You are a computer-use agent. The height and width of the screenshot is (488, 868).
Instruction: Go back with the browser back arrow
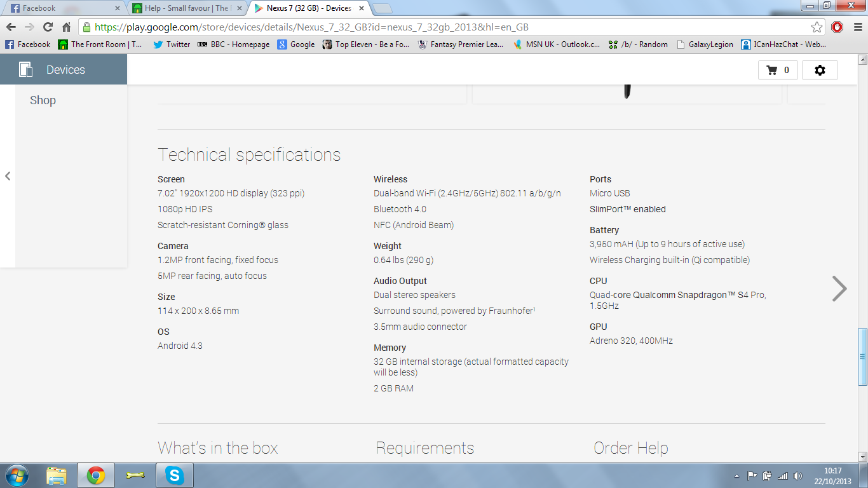[11, 27]
